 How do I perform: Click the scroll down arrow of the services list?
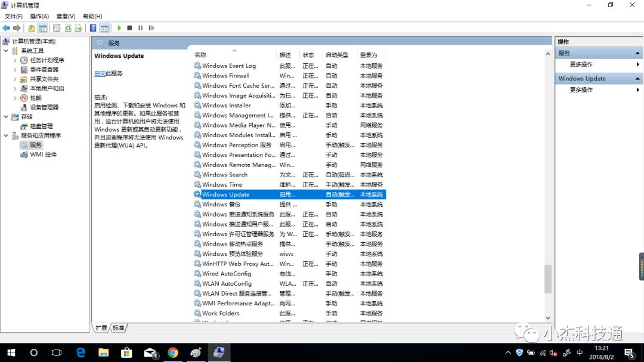[x=548, y=318]
